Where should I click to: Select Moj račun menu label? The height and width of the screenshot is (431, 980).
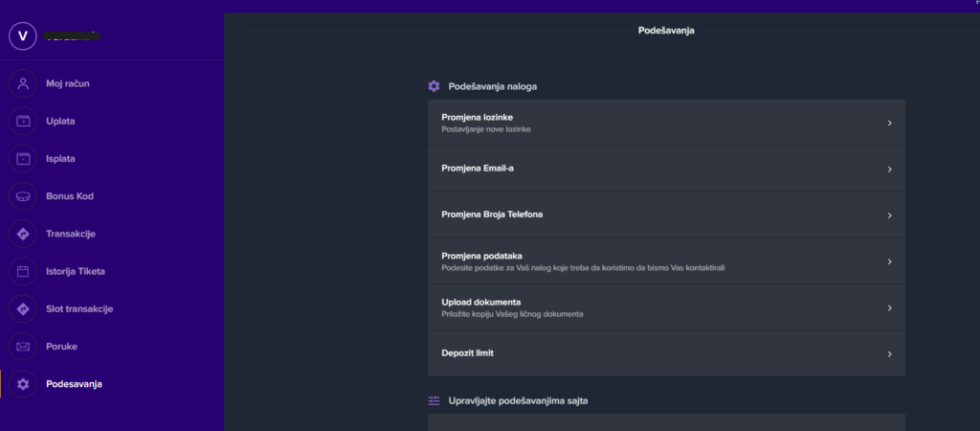tap(68, 83)
